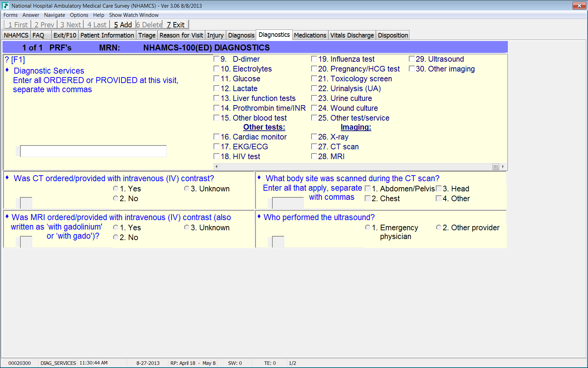588x368 pixels.
Task: Tick the Lactate checkbox
Action: tap(217, 88)
